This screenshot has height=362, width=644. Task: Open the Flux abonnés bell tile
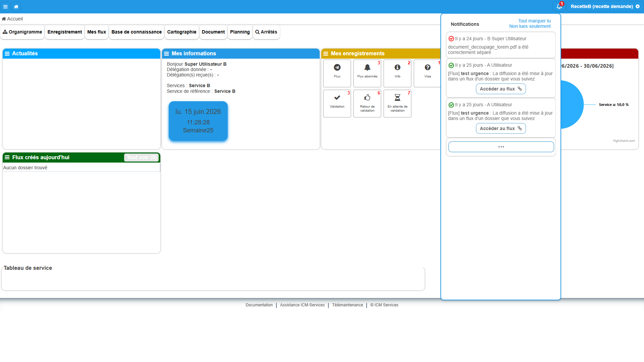[x=367, y=73]
